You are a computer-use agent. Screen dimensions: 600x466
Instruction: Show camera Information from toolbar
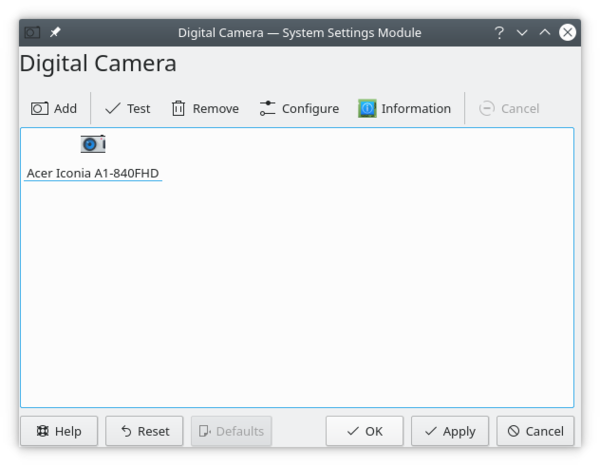404,108
